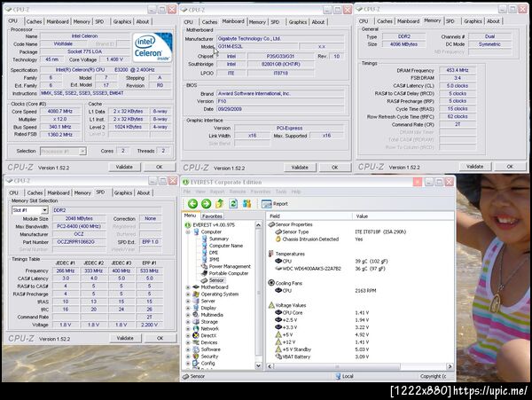Click the green Forward arrow in EVEREST toolbar
Viewport: 532px width, 400px height.
(206, 204)
